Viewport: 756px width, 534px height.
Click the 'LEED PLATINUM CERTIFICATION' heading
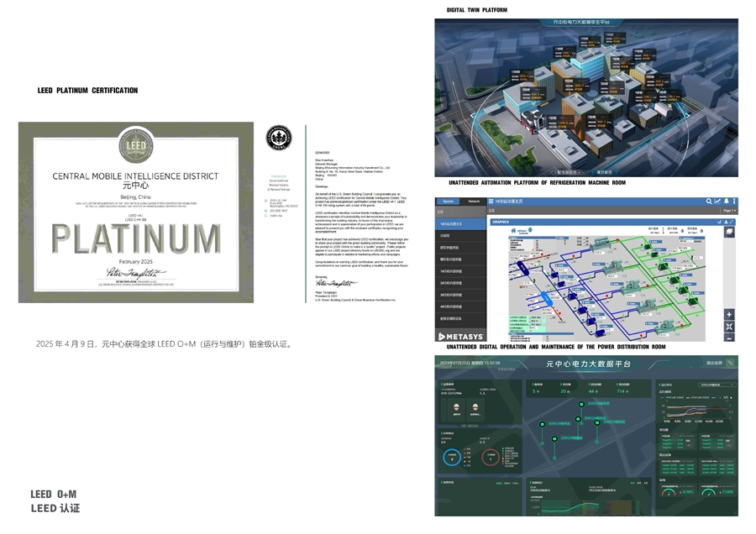(x=87, y=91)
